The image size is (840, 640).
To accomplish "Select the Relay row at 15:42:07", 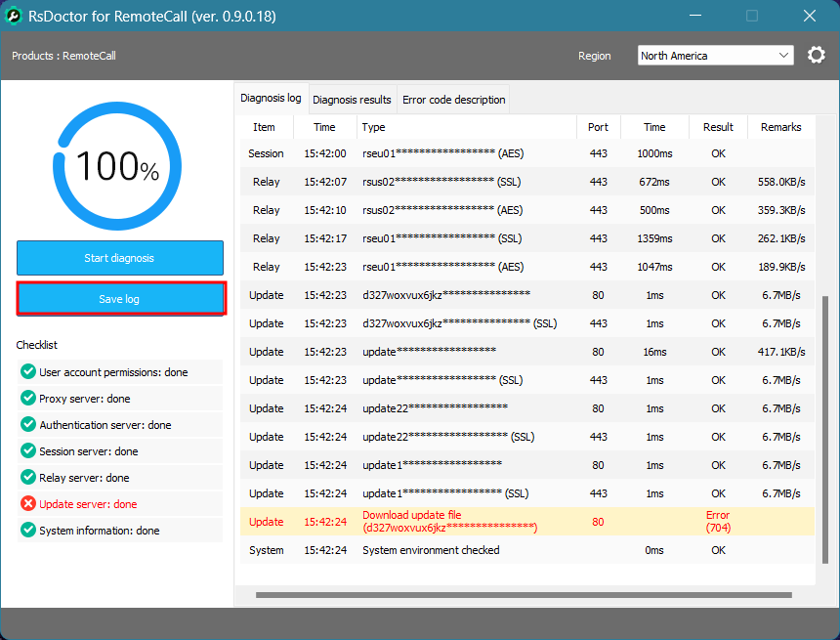I will coord(527,182).
